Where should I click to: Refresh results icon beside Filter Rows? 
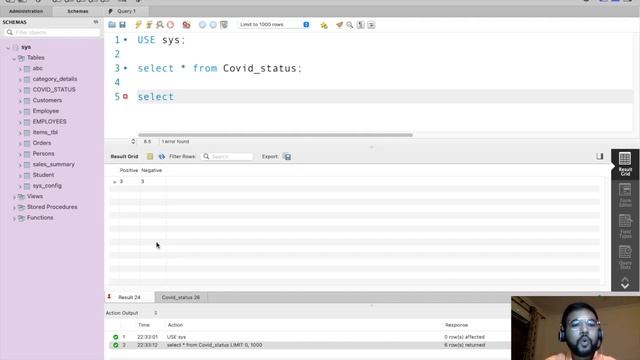click(x=162, y=156)
